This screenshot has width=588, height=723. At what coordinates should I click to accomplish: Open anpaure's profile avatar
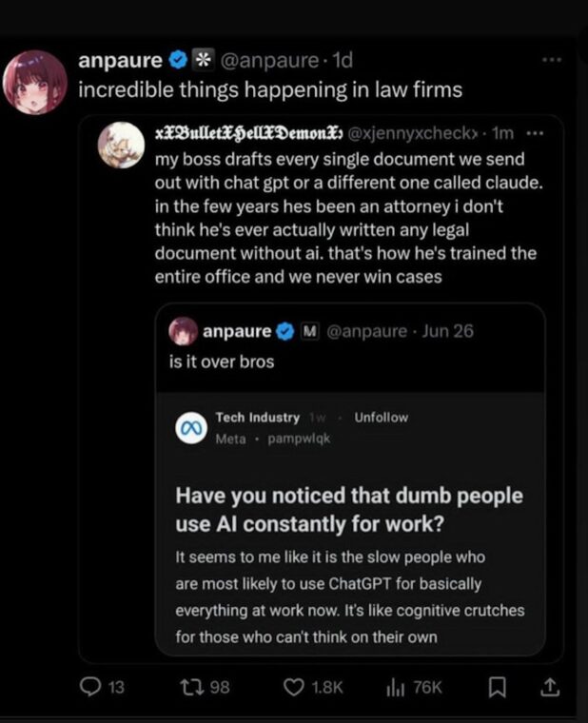pyautogui.click(x=35, y=82)
